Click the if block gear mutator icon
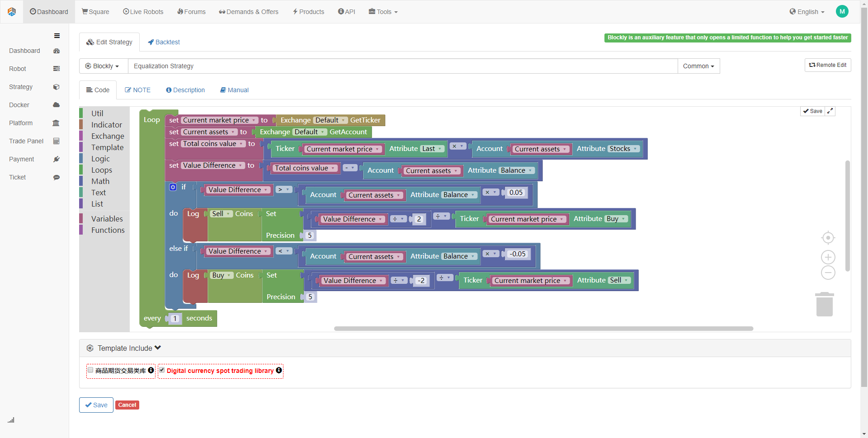 [x=173, y=187]
